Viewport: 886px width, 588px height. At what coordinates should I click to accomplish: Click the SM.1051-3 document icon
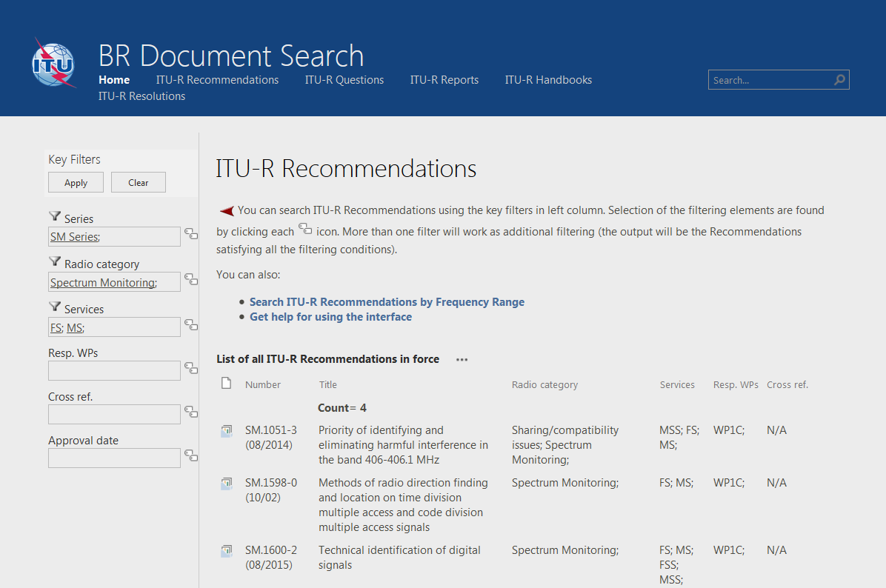tap(227, 432)
